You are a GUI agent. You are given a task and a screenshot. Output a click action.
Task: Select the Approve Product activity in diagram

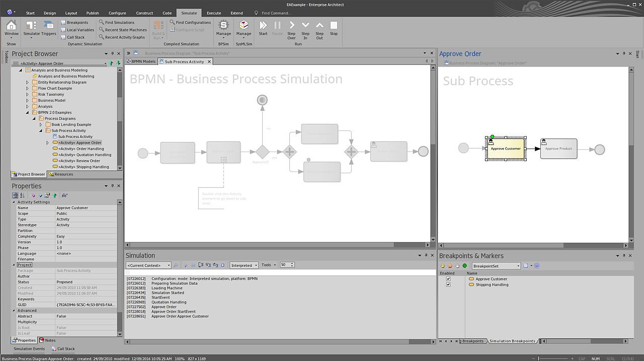[559, 149]
